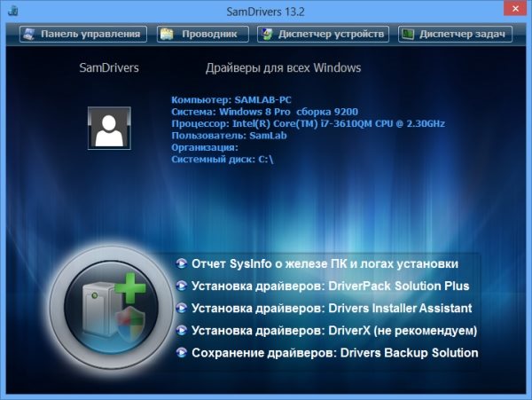Click the Диспетчер задач monitor icon
Image resolution: width=532 pixels, height=400 pixels.
(x=407, y=35)
